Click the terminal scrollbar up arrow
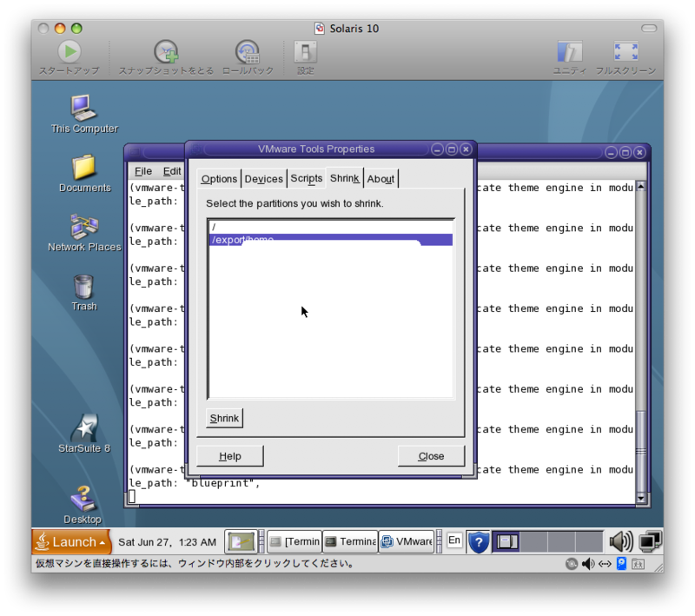 coord(641,187)
